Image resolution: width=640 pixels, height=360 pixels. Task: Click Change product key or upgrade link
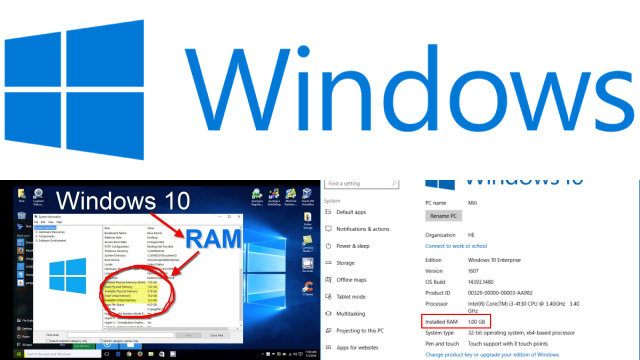pyautogui.click(x=492, y=355)
